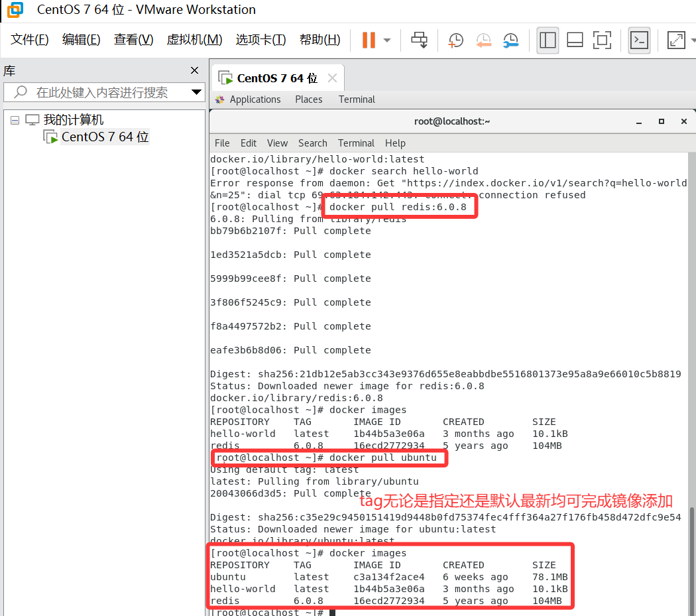Open the terminal's Terminal menu
Viewport: 696px width, 616px height.
[356, 143]
